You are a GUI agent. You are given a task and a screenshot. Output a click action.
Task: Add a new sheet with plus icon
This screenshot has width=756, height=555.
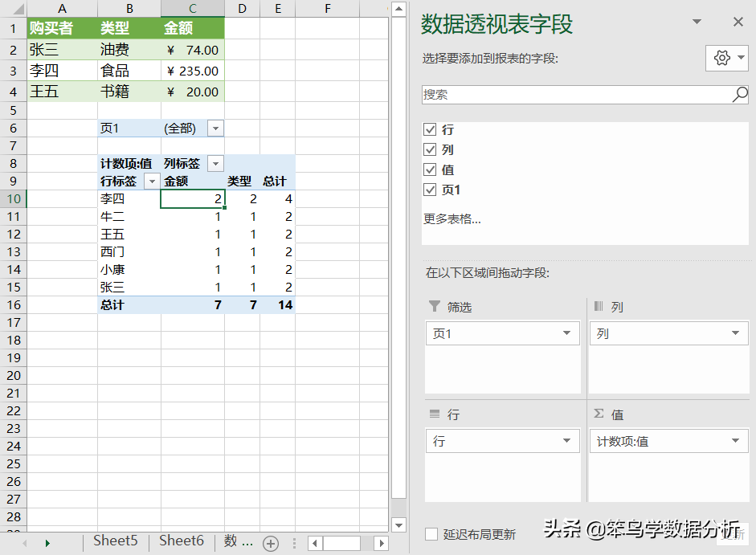coord(271,544)
